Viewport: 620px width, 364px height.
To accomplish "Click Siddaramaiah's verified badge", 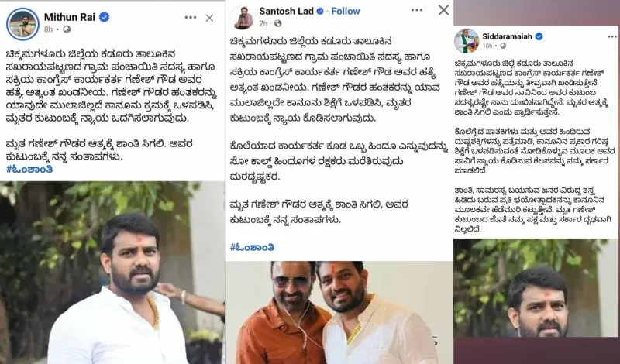I will (x=539, y=36).
